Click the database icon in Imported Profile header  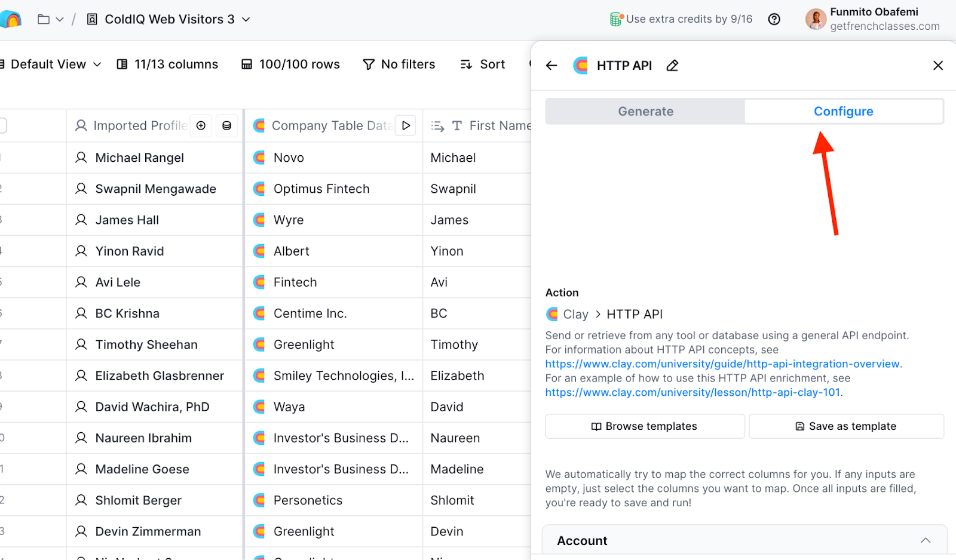(x=226, y=125)
